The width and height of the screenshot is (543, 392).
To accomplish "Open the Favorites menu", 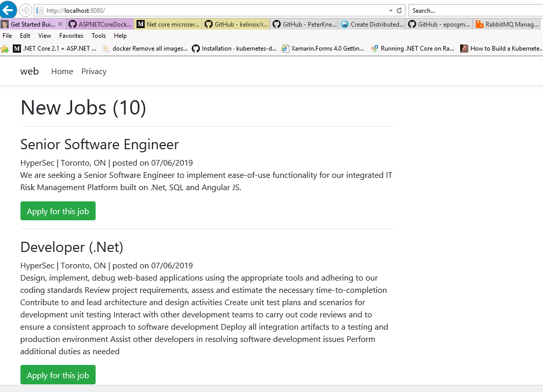I will (x=72, y=36).
